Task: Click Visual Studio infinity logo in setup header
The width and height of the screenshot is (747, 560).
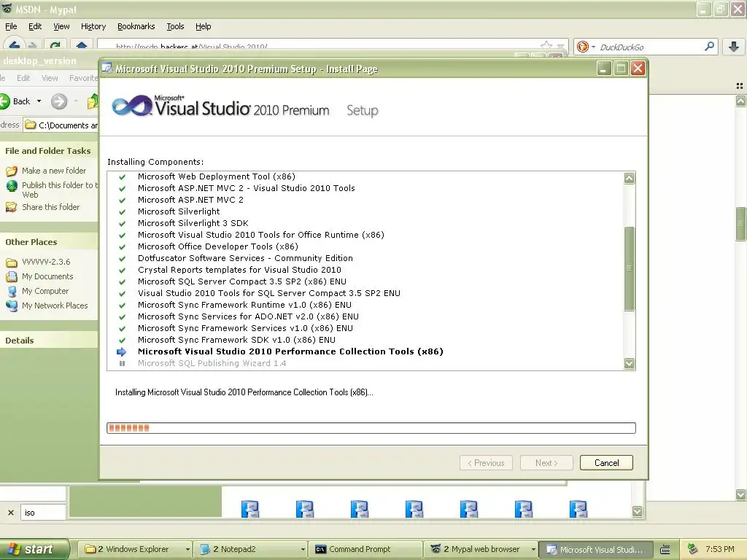Action: pyautogui.click(x=132, y=106)
